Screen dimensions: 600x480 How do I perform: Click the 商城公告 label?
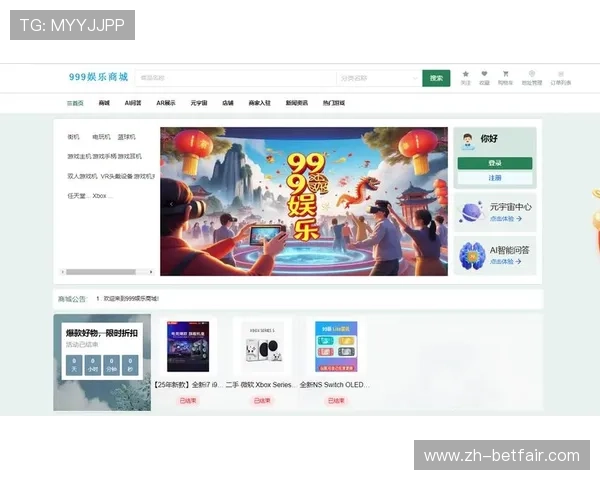tap(73, 299)
